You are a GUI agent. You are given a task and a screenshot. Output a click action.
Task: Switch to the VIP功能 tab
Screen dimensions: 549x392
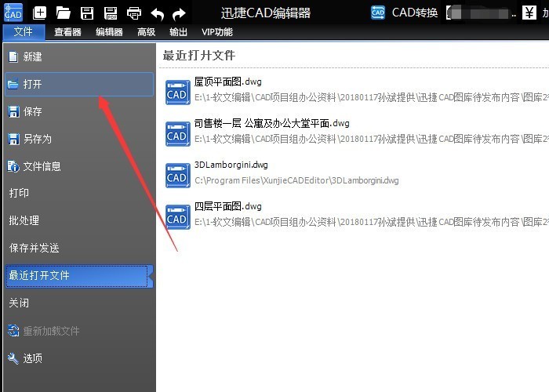point(217,32)
